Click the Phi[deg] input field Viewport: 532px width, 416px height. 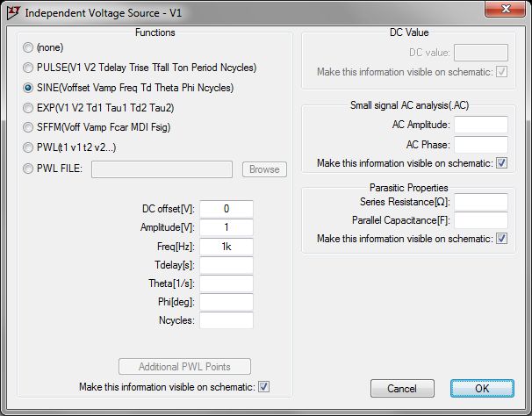(x=226, y=302)
